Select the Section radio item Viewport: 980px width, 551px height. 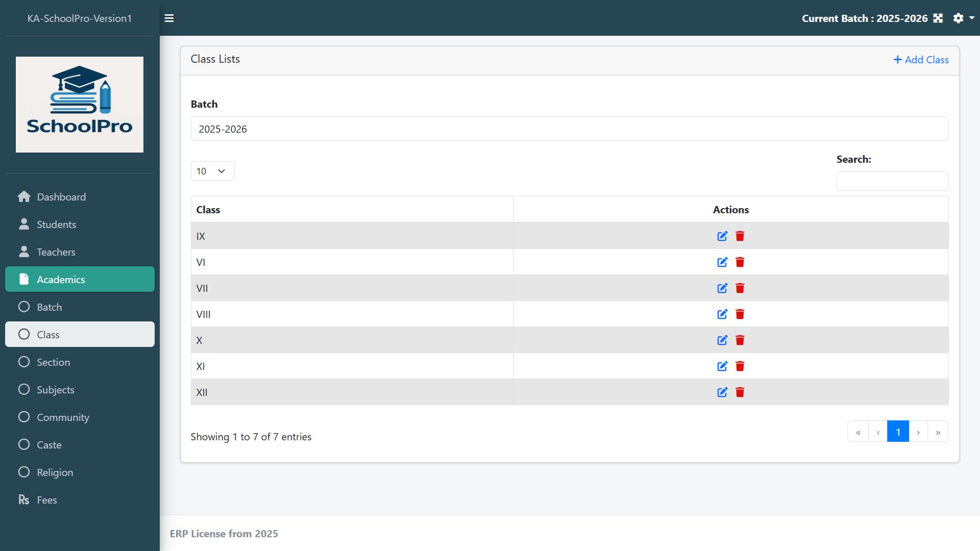(53, 362)
